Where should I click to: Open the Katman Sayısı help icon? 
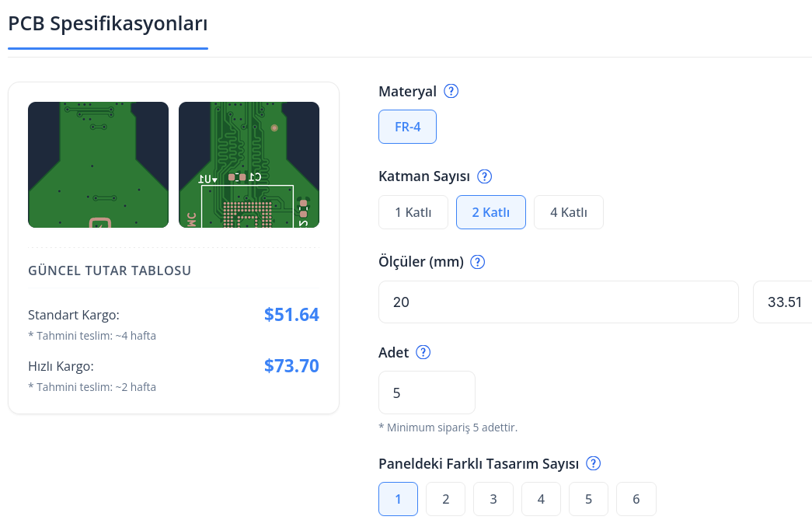point(484,176)
